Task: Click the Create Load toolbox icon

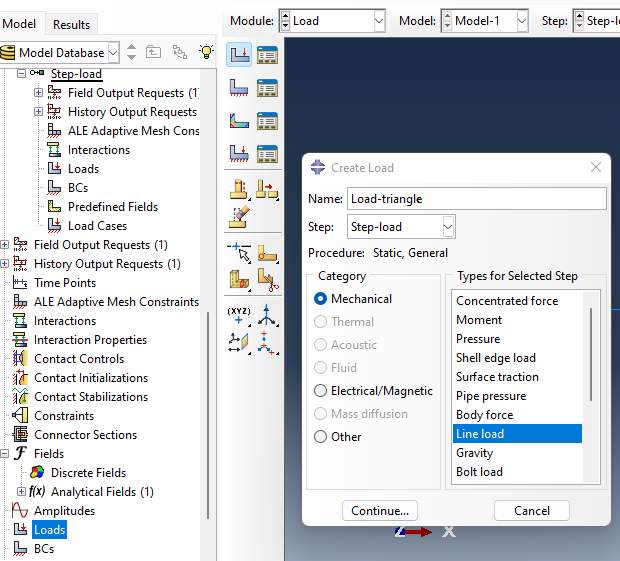Action: coord(239,55)
